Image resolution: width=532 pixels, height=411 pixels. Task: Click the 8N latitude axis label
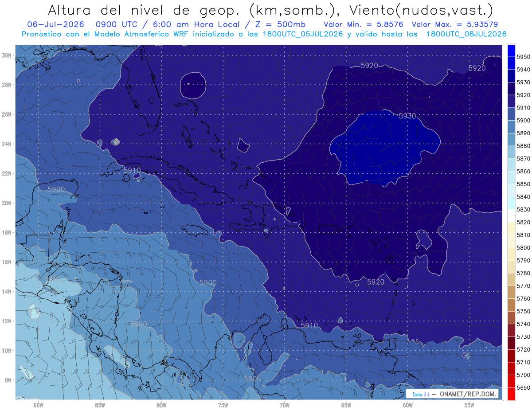(x=8, y=380)
